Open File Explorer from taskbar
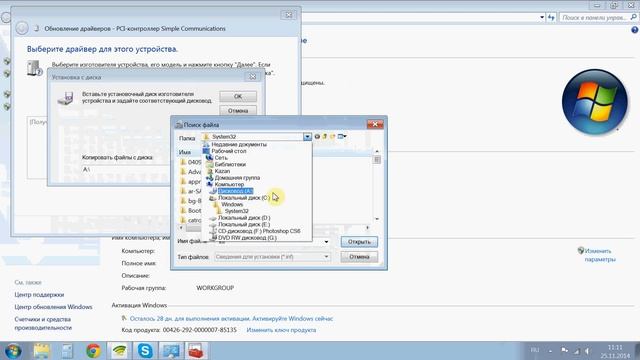The image size is (640, 360). click(x=42, y=351)
